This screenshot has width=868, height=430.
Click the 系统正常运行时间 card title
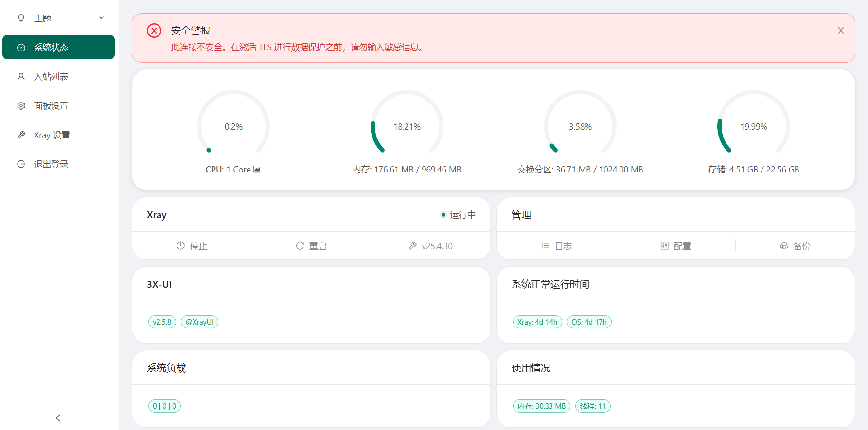pyautogui.click(x=550, y=284)
